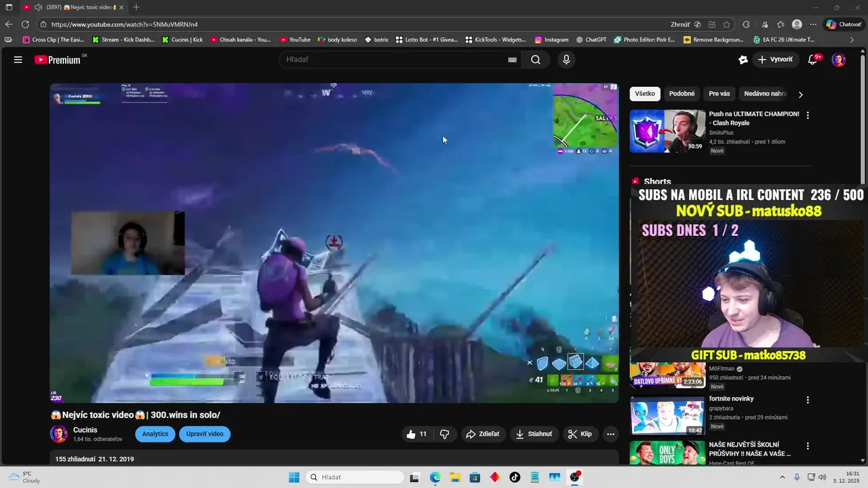Show more bookmarks with chevron
Screen dimensions: 868x488
point(852,40)
